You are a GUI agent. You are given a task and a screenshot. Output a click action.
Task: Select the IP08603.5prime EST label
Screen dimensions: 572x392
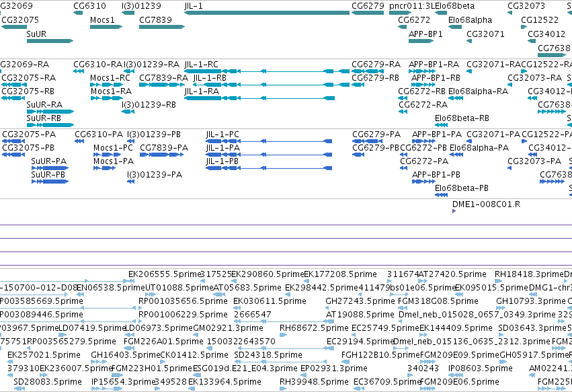coord(481,368)
